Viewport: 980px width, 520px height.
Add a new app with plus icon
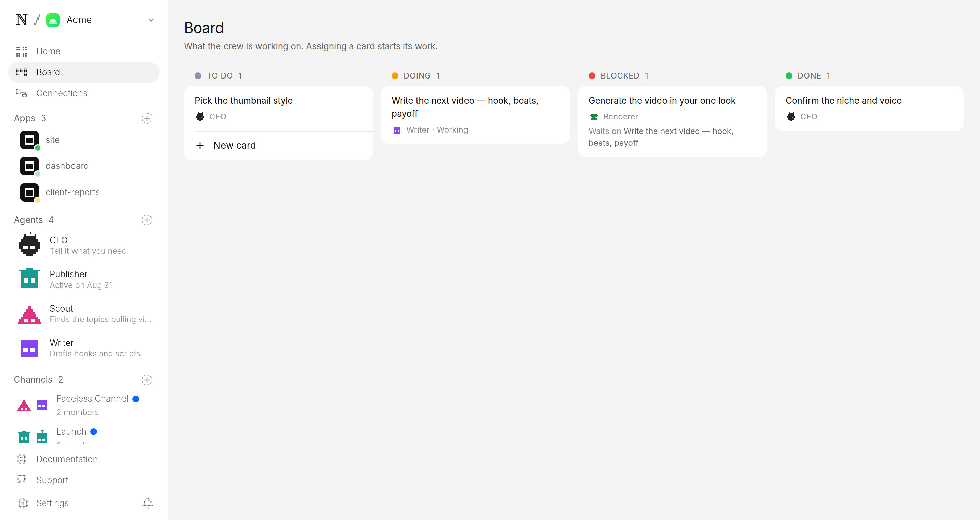pos(147,118)
